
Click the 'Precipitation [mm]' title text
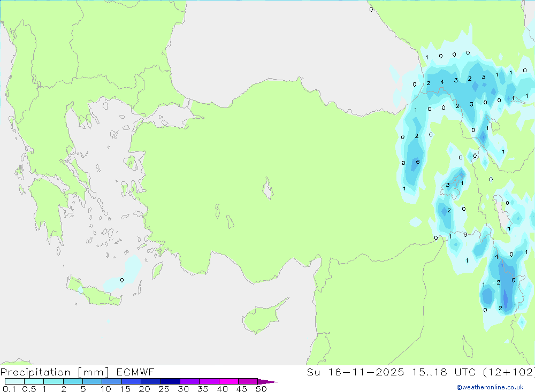click(x=55, y=372)
